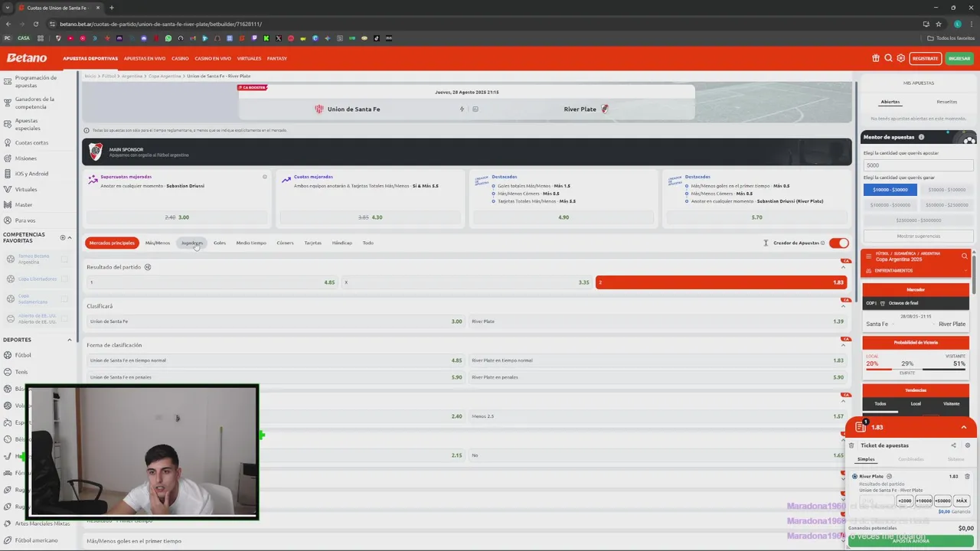This screenshot has width=980, height=551.
Task: Switch to the Córners market tab
Action: click(x=285, y=243)
